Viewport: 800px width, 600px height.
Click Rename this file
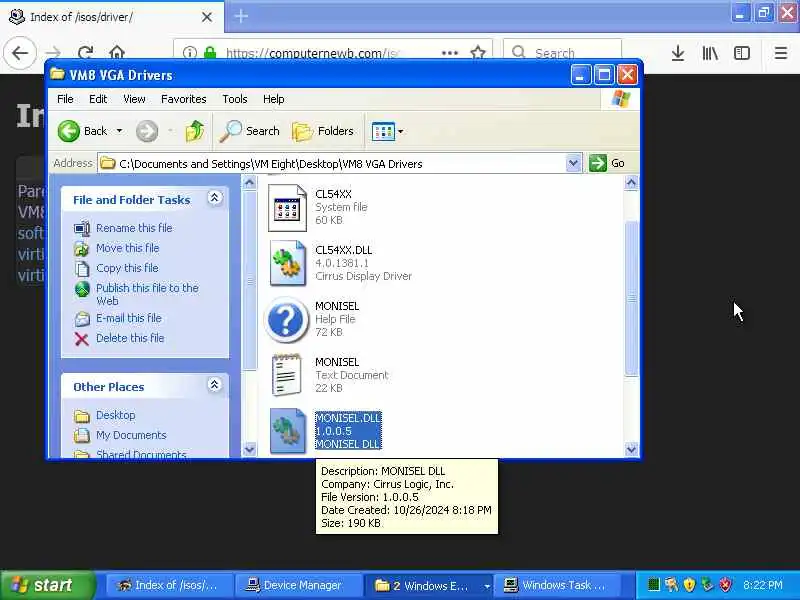[x=134, y=228]
